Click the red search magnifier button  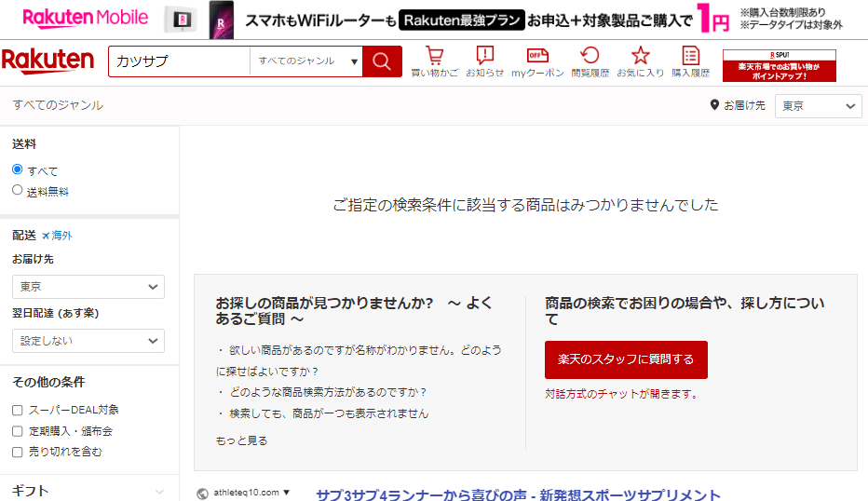tap(382, 61)
